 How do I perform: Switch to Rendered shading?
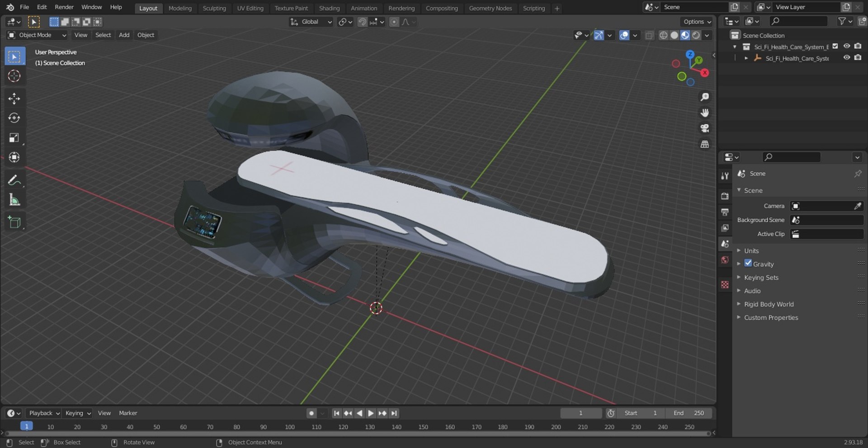click(696, 35)
